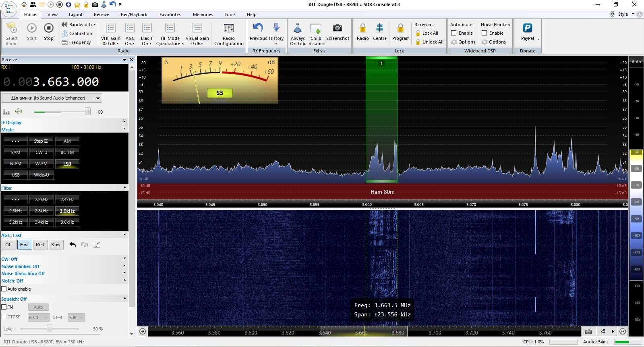Click the keyboard icon near zoom bar
644x347 pixels.
tap(588, 332)
